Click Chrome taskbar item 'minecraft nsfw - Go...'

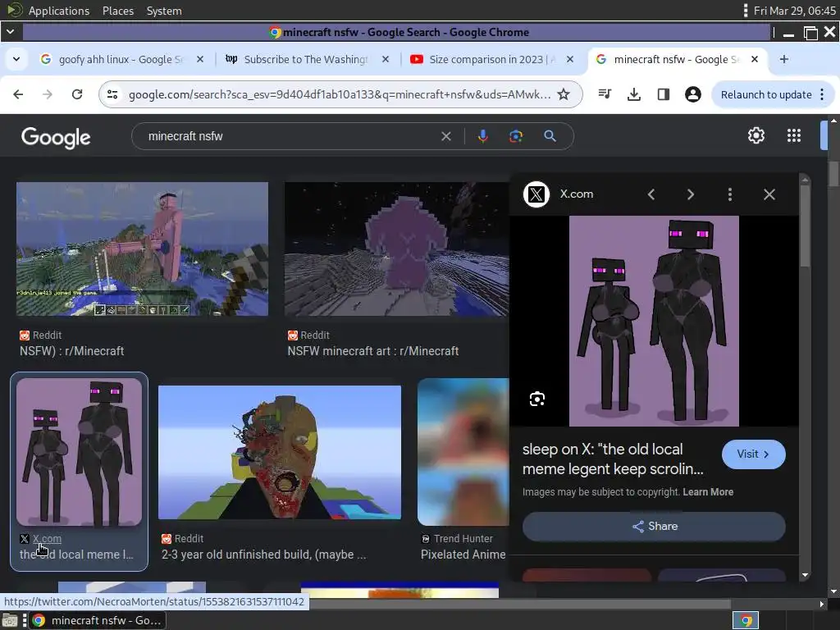98,620
